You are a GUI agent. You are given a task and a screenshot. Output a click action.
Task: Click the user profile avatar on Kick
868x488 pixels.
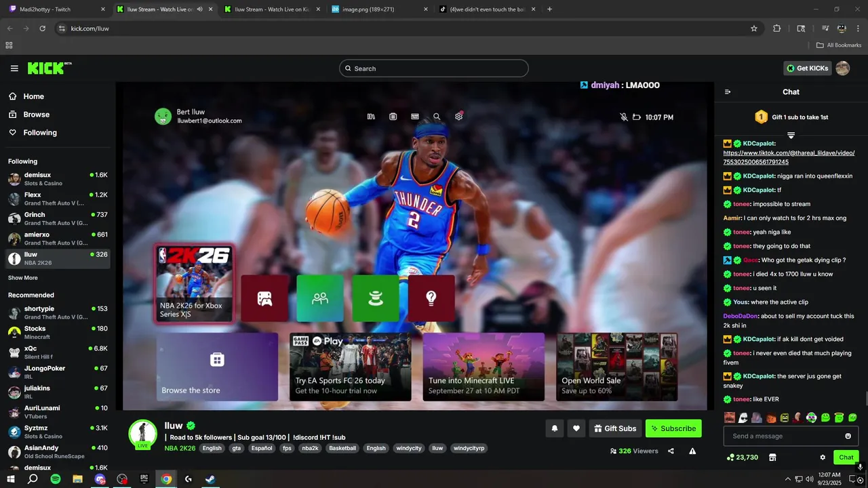click(x=842, y=68)
